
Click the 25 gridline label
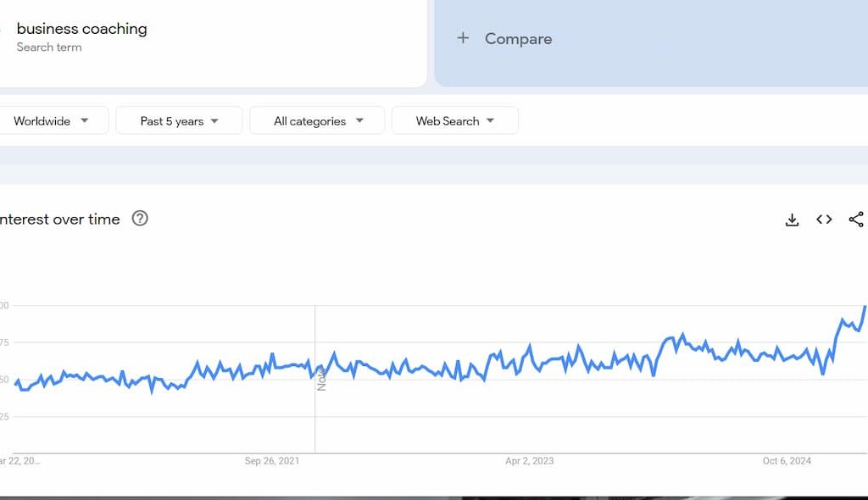tap(3, 416)
